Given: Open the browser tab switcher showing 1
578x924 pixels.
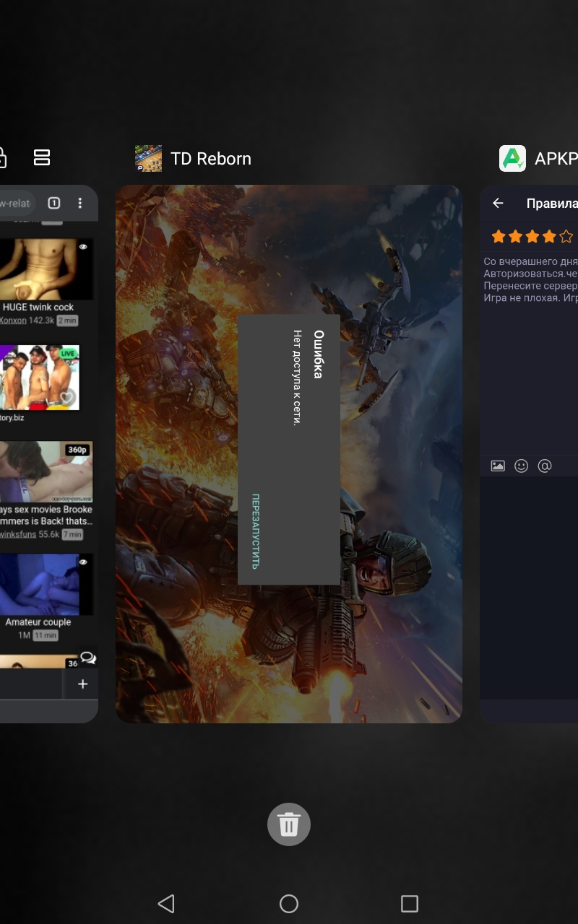Looking at the screenshot, I should point(53,203).
